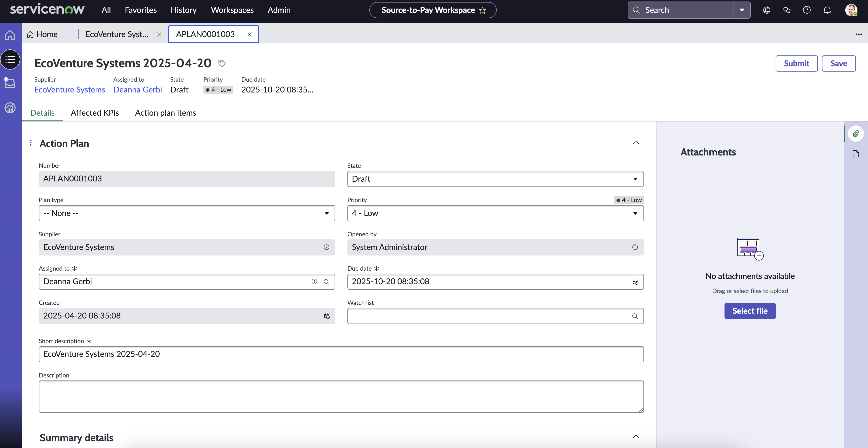This screenshot has height=448, width=868.
Task: Open the Priority dropdown showing 4 - Low
Action: (x=495, y=213)
